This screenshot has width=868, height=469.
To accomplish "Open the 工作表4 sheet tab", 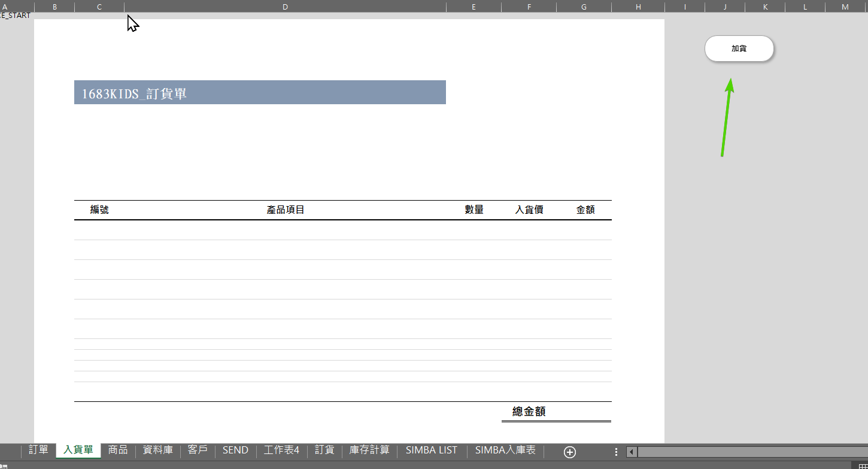I will tap(281, 450).
